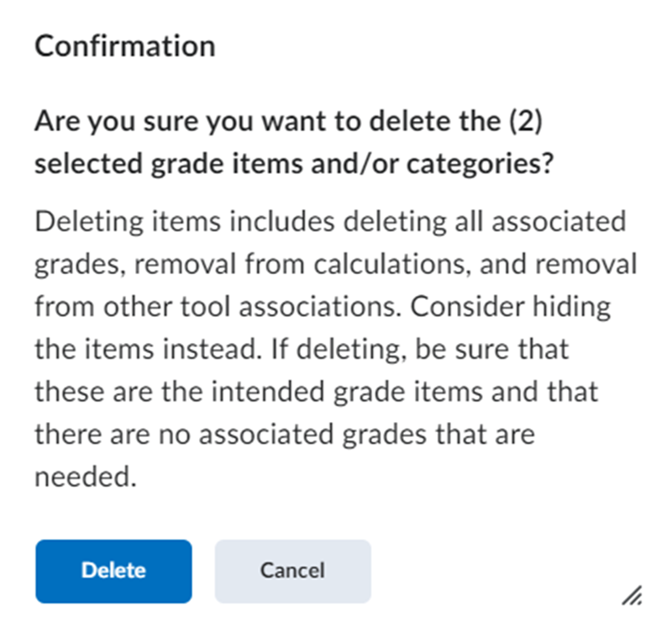
Task: Click the blue Delete button
Action: [x=113, y=571]
